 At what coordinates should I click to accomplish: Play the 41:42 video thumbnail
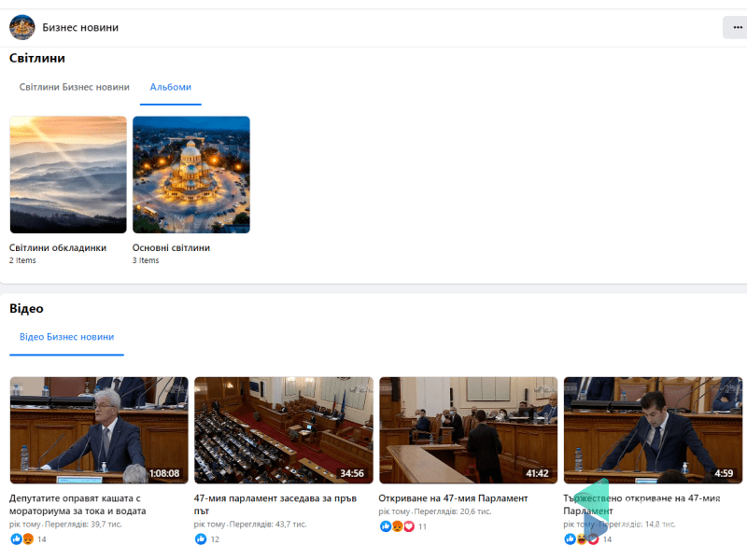469,430
